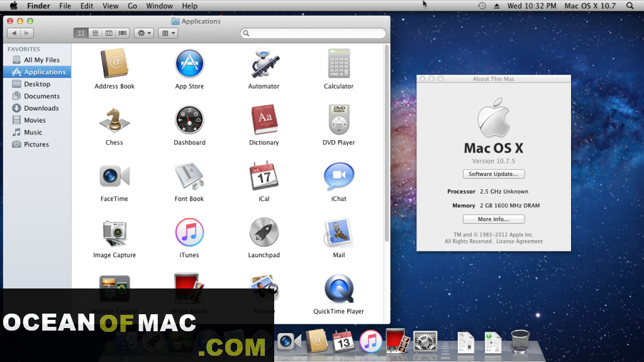The width and height of the screenshot is (644, 362).
Task: Select the Launchpad rocket icon
Action: 264,233
